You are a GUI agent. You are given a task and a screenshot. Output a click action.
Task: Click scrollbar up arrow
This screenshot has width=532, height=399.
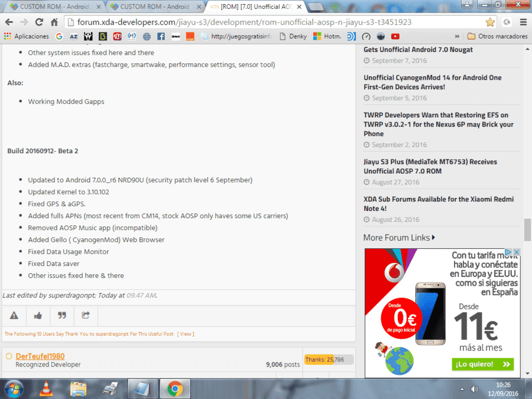click(x=527, y=49)
